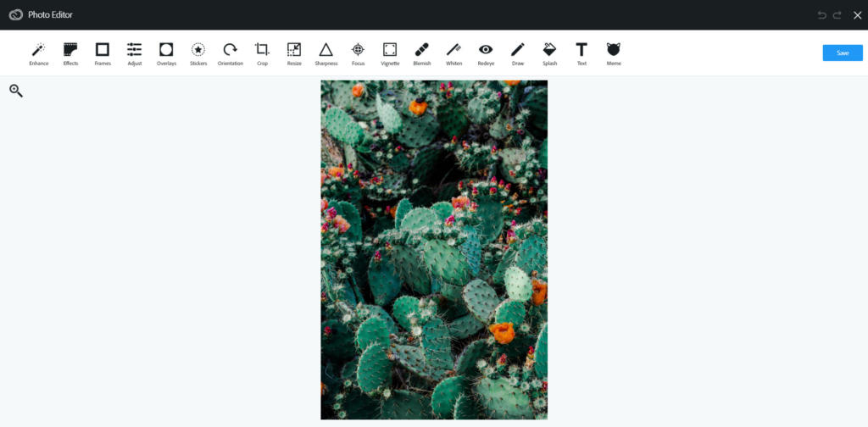868x427 pixels.
Task: Open the Stickers star tool
Action: [x=198, y=54]
